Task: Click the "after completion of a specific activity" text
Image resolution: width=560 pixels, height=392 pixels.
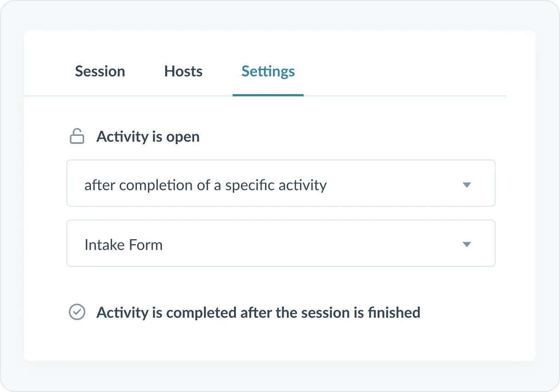Action: [x=205, y=185]
